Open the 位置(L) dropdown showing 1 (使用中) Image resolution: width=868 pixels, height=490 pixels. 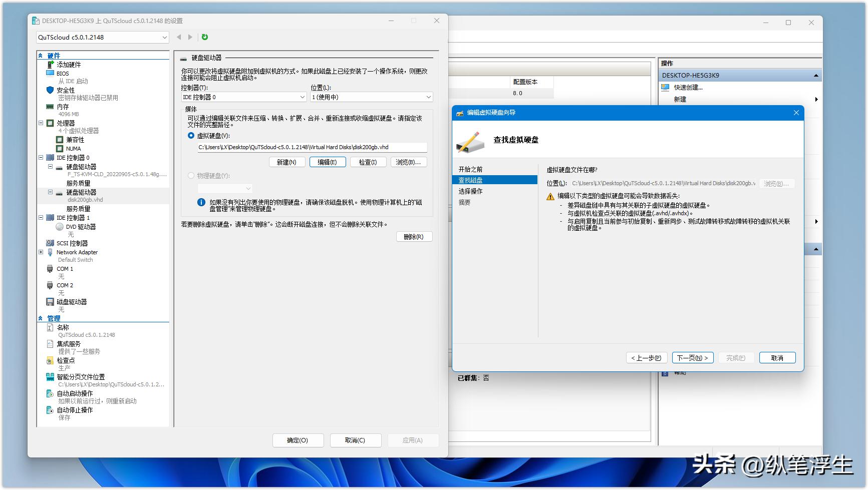click(371, 97)
